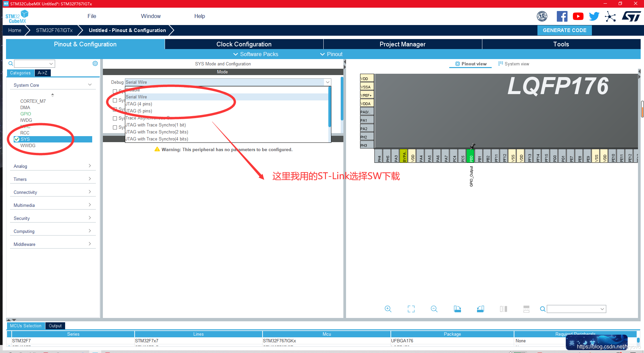Screen dimensions: 644x353
Task: Switch to MCUs Selection tab
Action: 26,326
